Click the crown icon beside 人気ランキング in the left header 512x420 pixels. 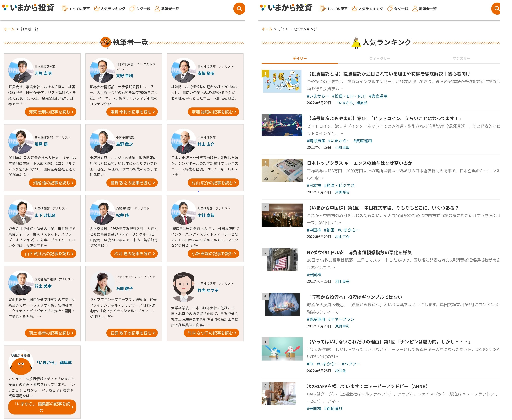click(97, 9)
